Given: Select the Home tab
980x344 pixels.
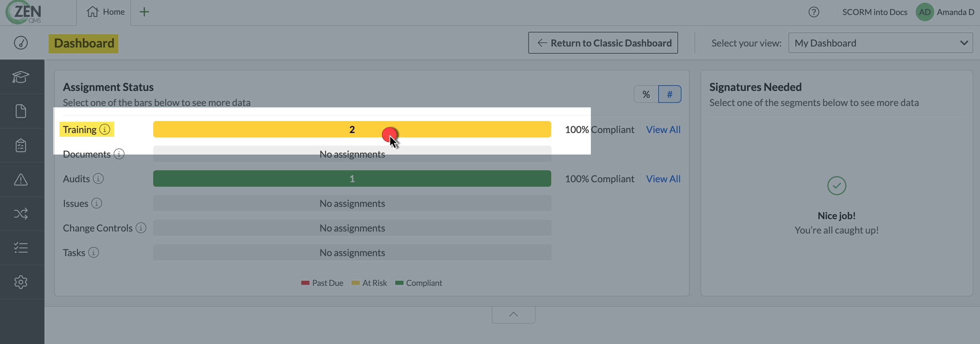Looking at the screenshot, I should (105, 12).
